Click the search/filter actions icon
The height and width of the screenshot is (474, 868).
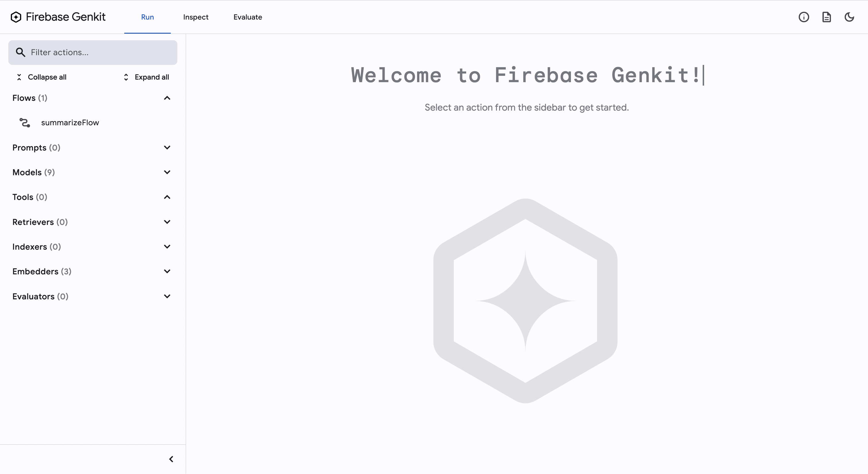coord(20,52)
